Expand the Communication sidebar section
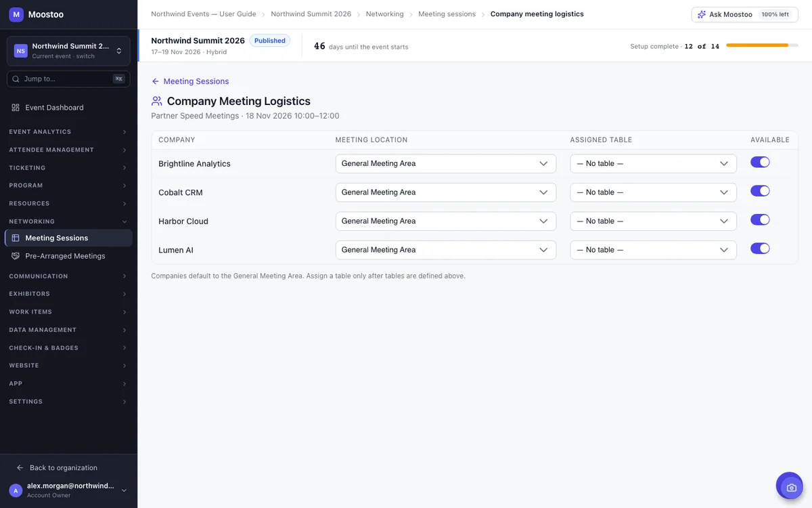This screenshot has height=508, width=812. [x=68, y=276]
